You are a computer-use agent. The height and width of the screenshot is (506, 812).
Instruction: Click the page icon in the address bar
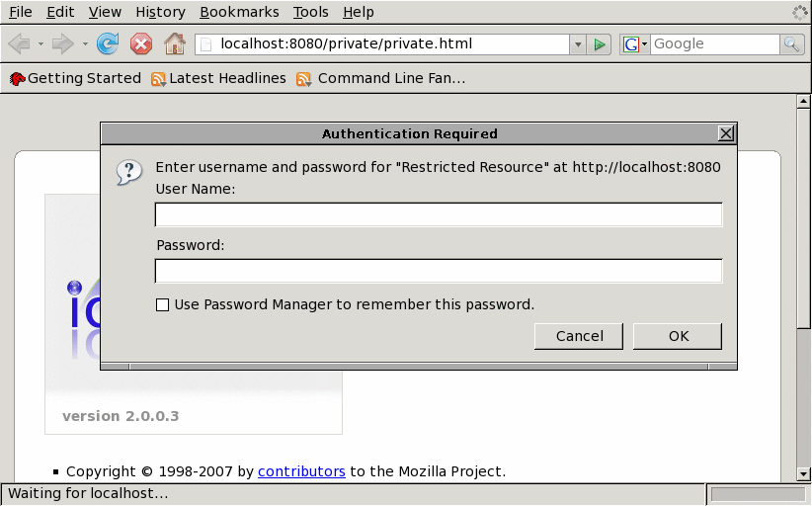tap(206, 44)
